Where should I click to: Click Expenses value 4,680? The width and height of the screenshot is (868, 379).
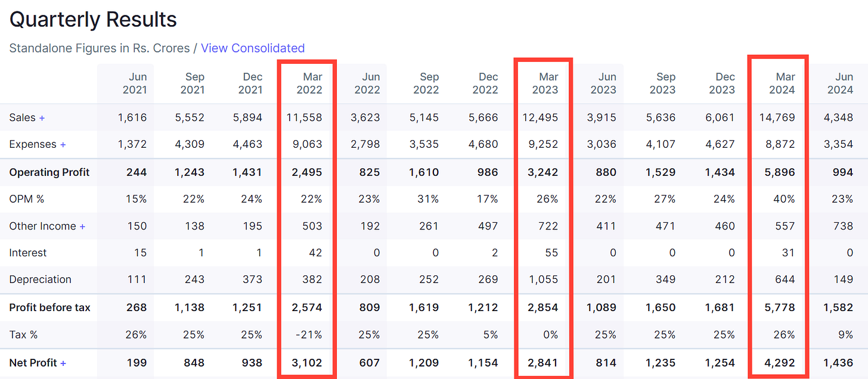click(x=484, y=145)
